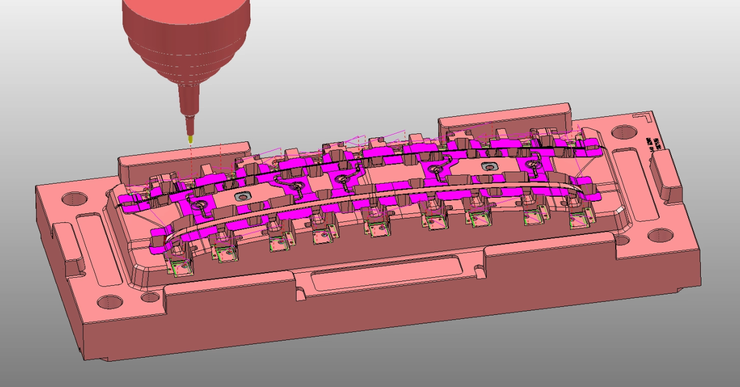Viewport: 740px width, 387px height.
Task: Pick the large round hole at front-left corner
Action: point(110,302)
